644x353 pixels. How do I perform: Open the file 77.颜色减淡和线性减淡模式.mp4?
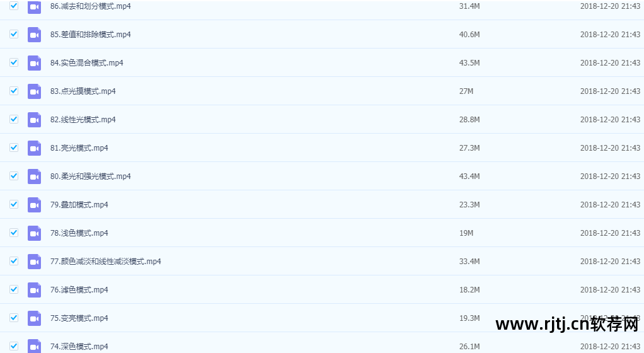tap(106, 262)
